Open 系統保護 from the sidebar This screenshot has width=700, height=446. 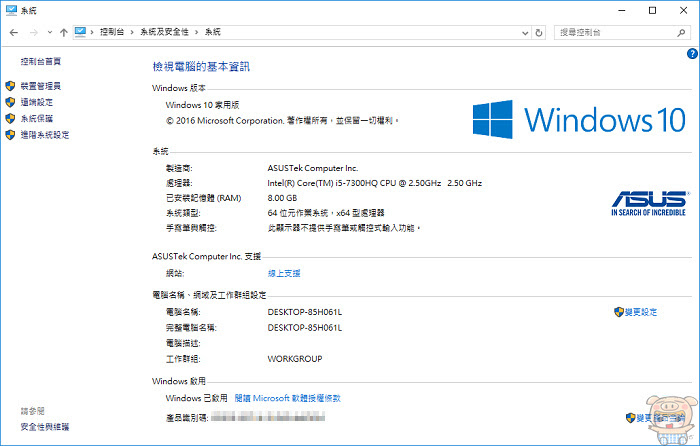37,118
